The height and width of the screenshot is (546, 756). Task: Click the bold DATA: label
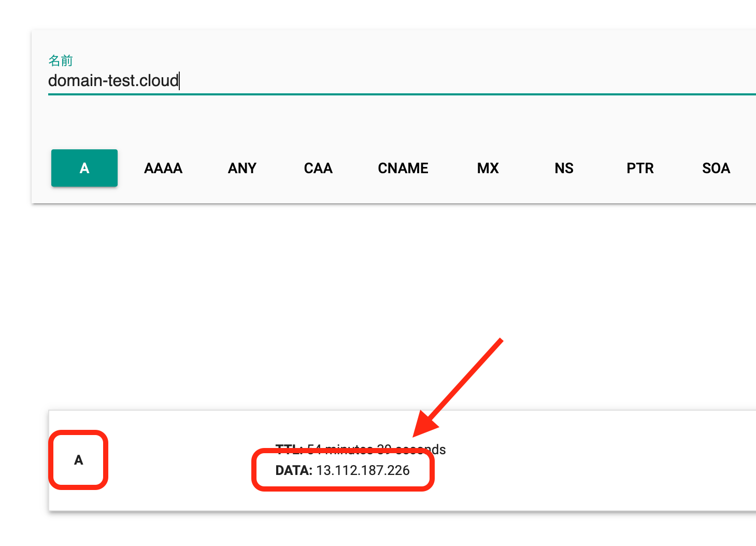(294, 470)
